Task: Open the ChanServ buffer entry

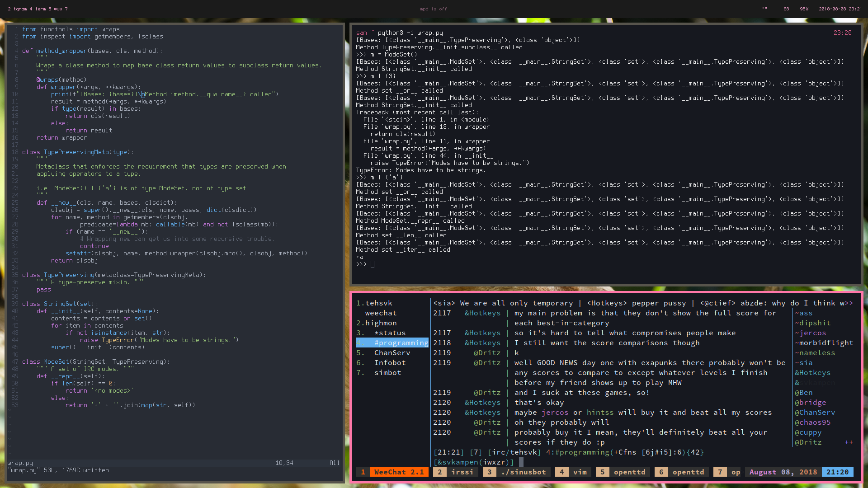Action: tap(392, 352)
